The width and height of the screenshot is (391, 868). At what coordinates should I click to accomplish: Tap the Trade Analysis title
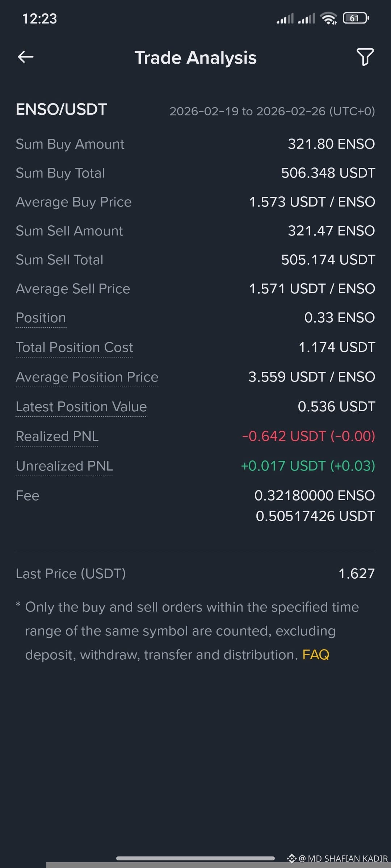tap(195, 58)
